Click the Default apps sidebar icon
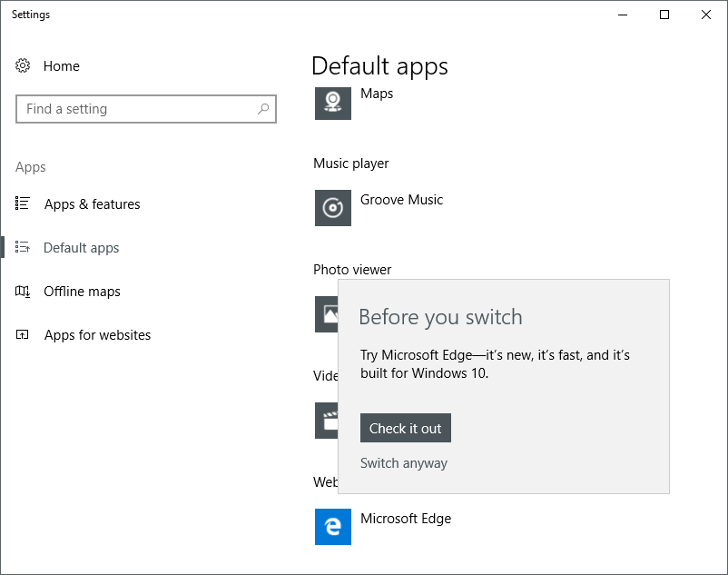The width and height of the screenshot is (728, 575). click(x=23, y=247)
